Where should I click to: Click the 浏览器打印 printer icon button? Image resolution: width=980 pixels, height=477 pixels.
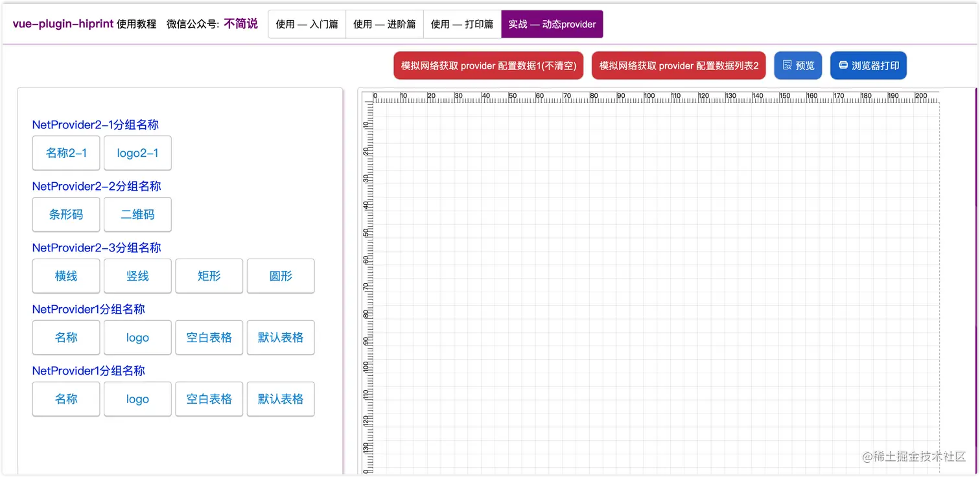(x=868, y=65)
